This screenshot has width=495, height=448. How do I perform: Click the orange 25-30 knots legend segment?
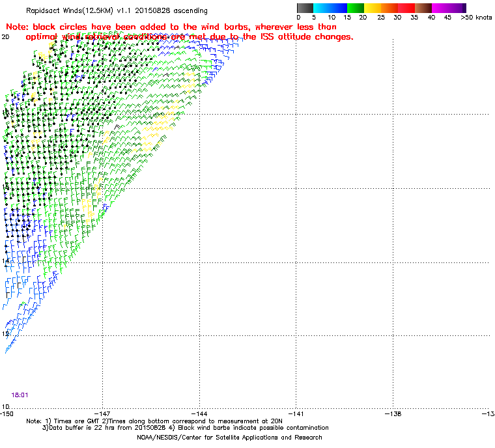click(x=389, y=8)
